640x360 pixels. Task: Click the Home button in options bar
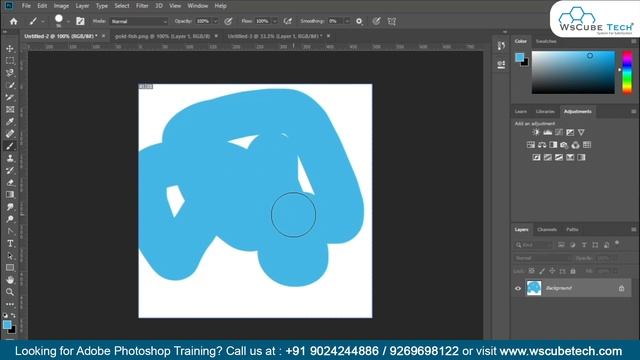click(x=13, y=21)
